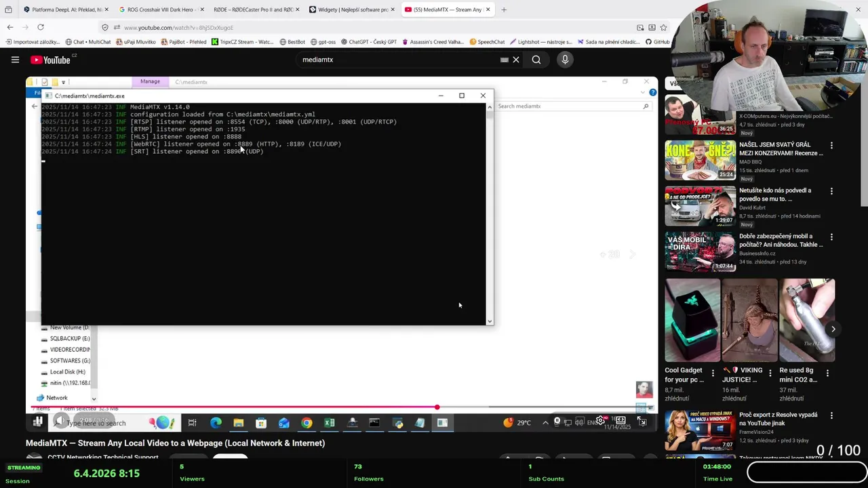Click the browser address bar URL
The image size is (868, 488).
178,27
